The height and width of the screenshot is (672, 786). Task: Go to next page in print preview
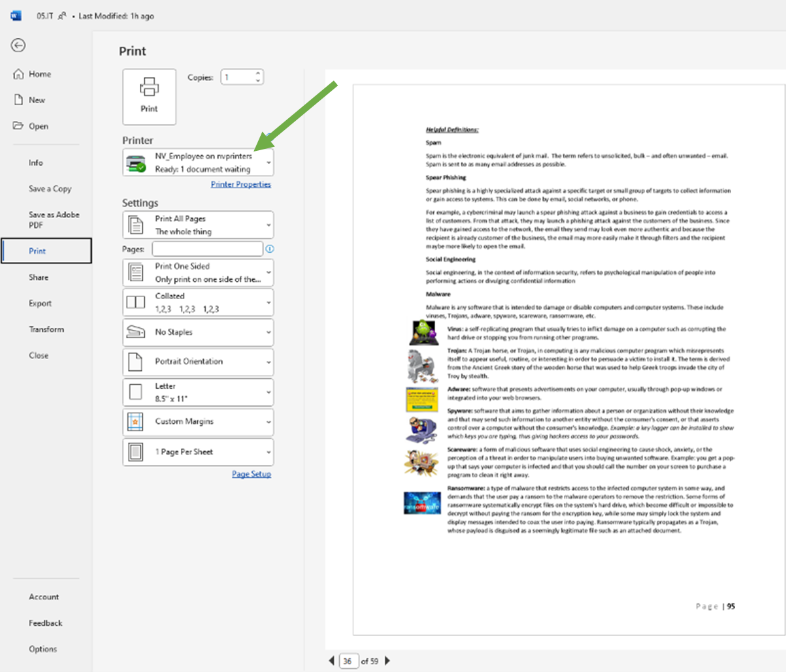click(x=387, y=660)
